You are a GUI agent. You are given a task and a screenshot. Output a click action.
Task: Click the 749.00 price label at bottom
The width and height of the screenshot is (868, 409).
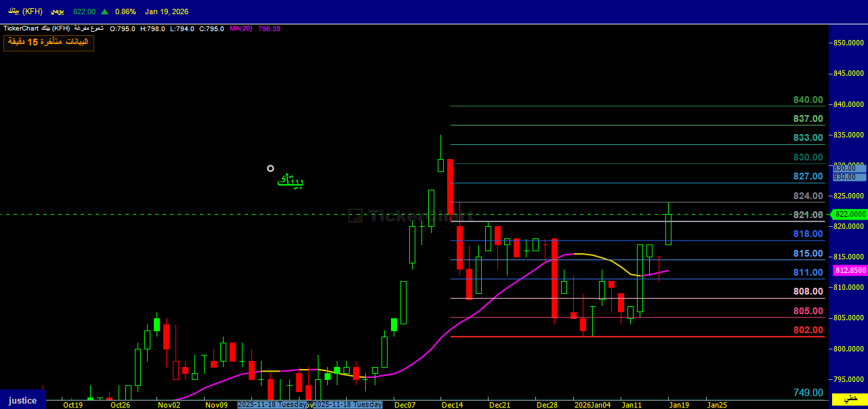pos(808,393)
